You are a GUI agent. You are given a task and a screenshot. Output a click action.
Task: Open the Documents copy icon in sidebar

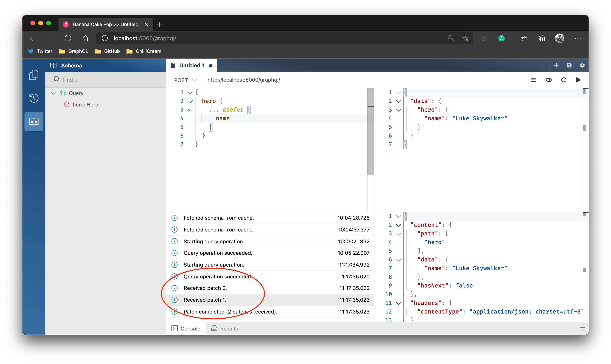click(34, 75)
